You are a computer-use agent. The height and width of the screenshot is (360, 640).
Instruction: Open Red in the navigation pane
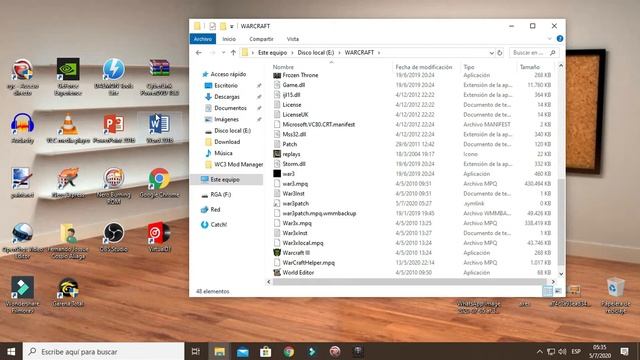coord(215,209)
